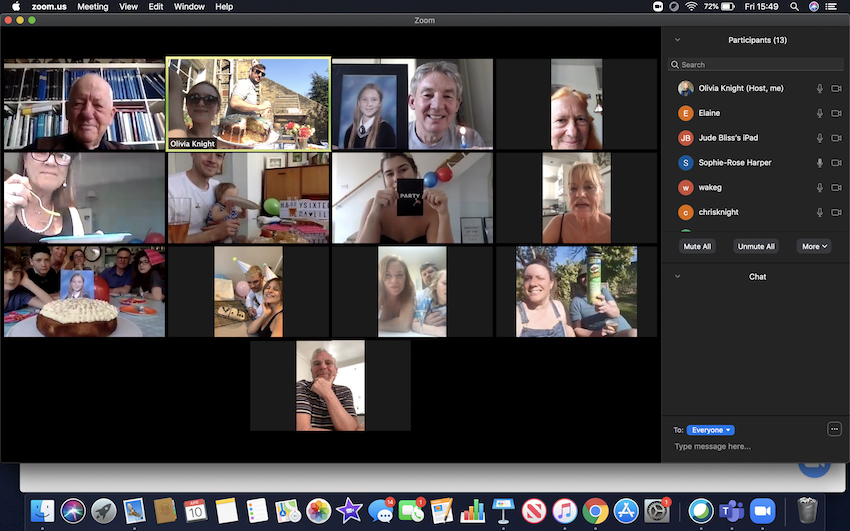Open Calendar in the Dock
The height and width of the screenshot is (531, 850).
(x=195, y=510)
